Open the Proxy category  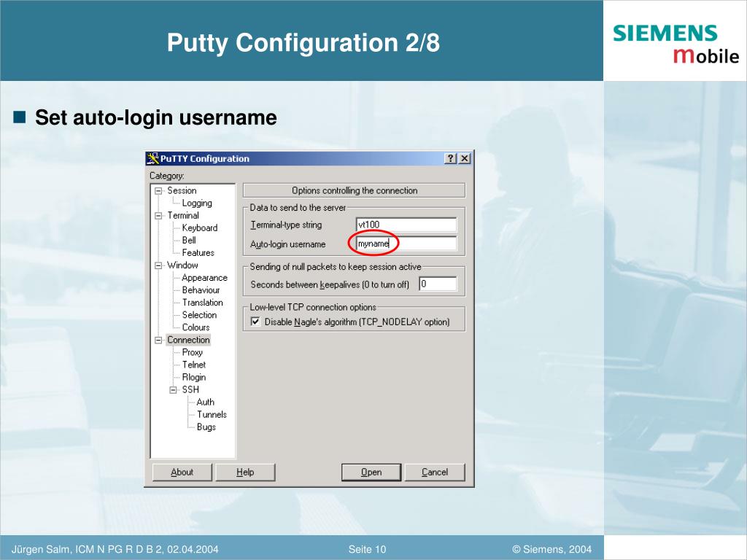(x=192, y=352)
